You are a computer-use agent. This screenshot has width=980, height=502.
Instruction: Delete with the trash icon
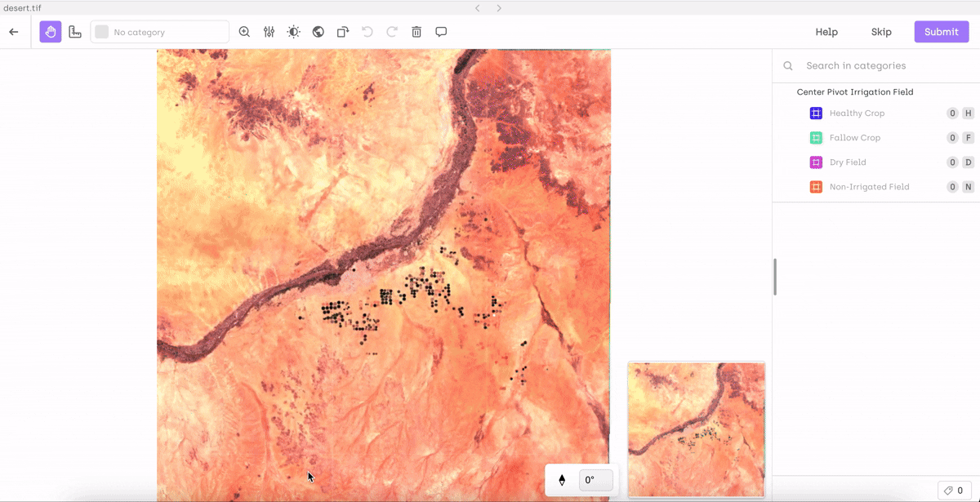pos(416,32)
